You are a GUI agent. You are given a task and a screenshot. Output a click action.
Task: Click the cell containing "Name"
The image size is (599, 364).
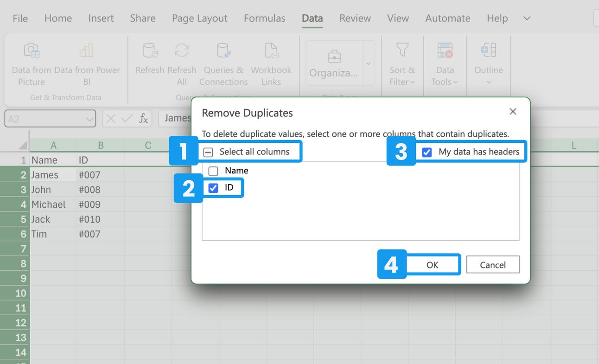click(53, 160)
